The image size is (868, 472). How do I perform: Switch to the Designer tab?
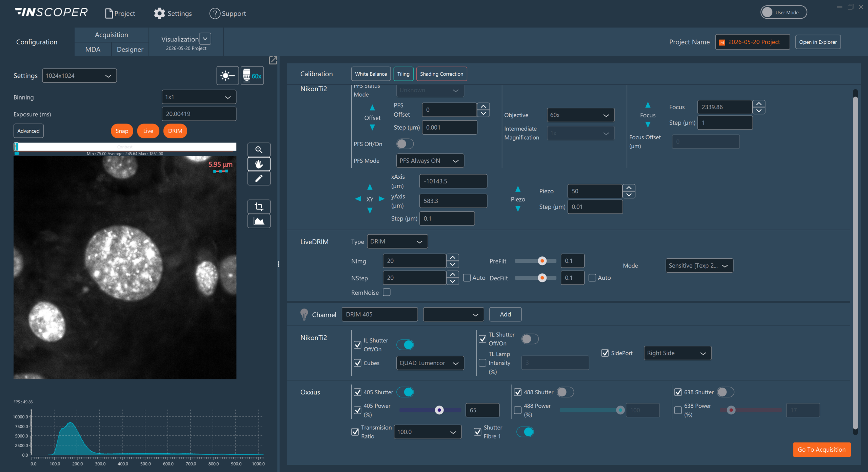point(130,50)
